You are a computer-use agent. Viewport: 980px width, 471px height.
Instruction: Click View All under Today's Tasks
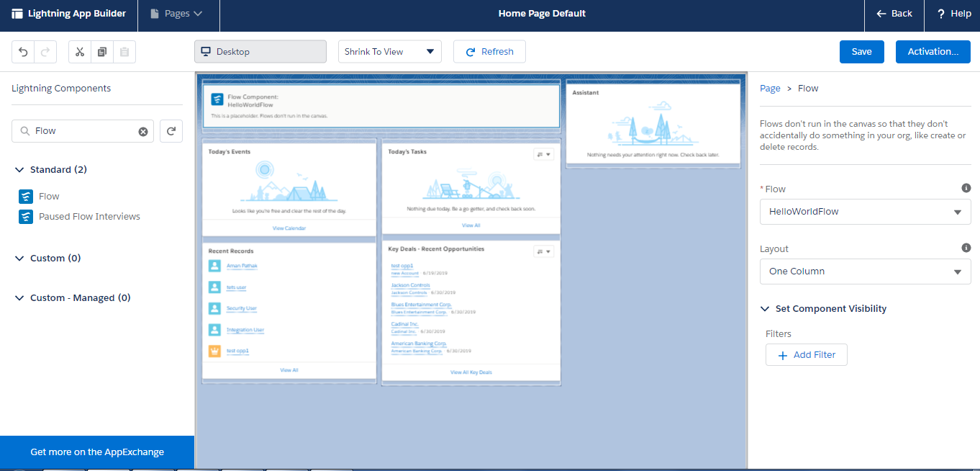pos(471,225)
